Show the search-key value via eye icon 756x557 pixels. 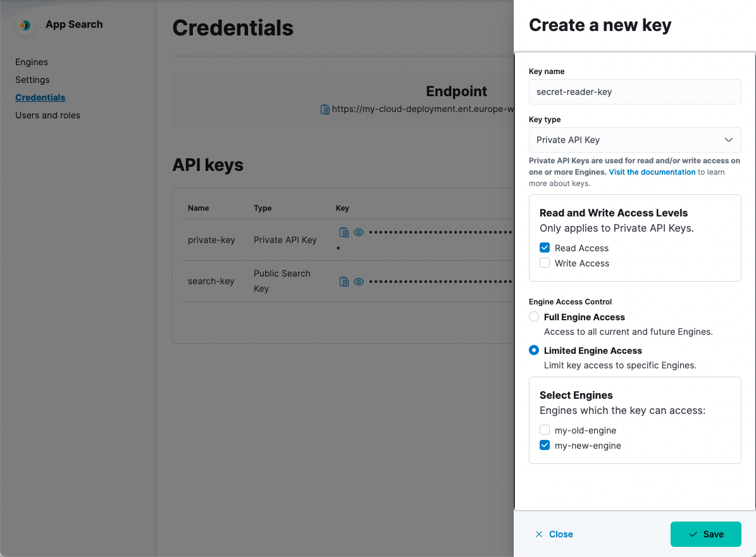[359, 281]
